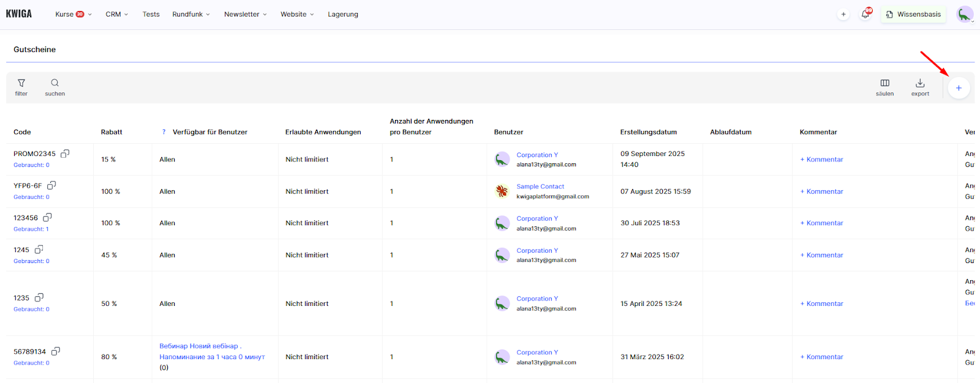Copy the YFP6-6F coupon code

click(51, 185)
